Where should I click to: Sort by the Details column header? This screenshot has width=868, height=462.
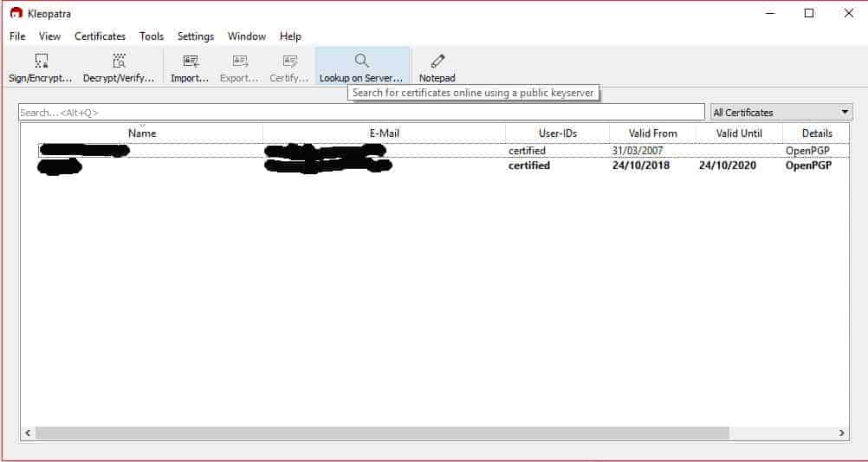pos(817,133)
